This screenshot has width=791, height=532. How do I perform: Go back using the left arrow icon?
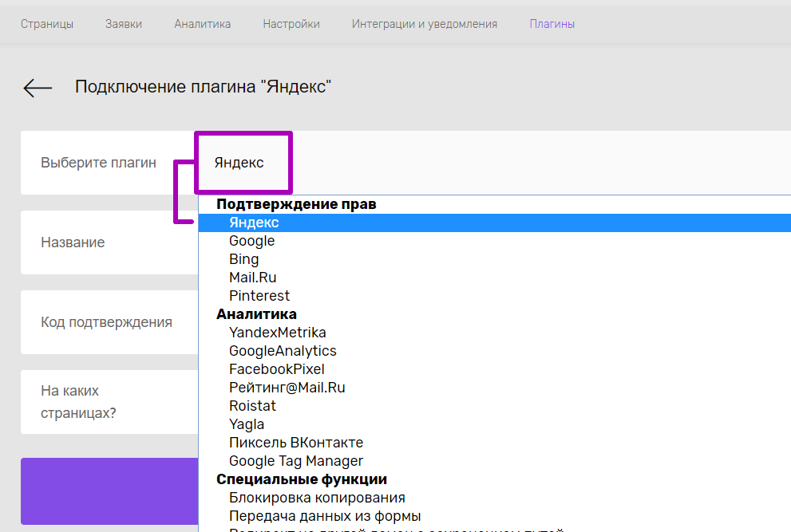point(38,88)
